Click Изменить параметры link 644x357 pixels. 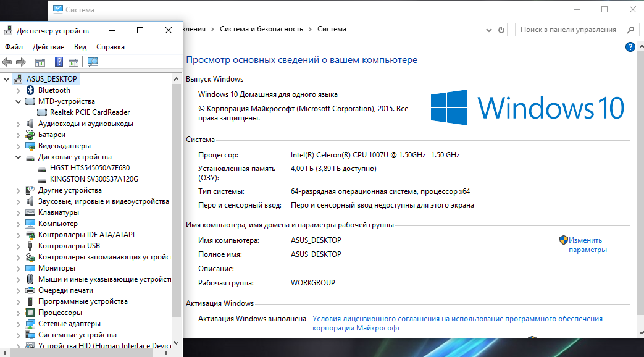587,245
